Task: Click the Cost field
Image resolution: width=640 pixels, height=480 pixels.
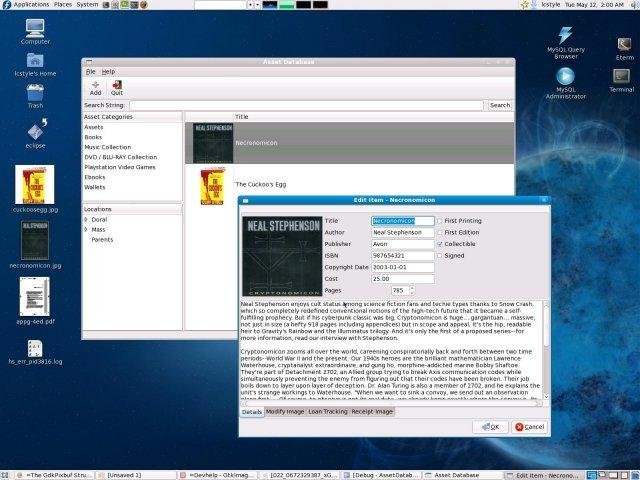Action: [402, 279]
